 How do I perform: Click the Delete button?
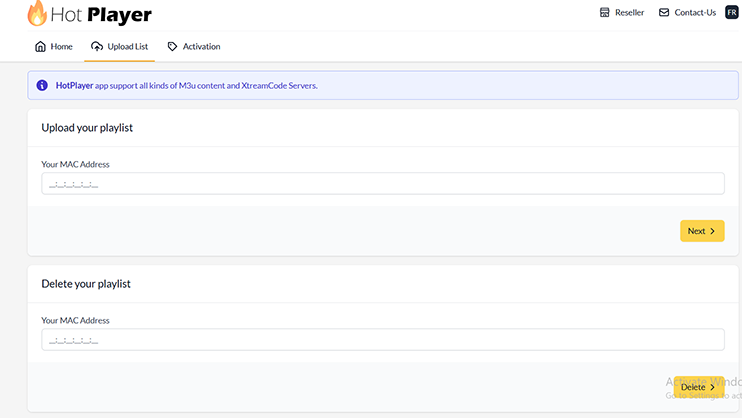[x=699, y=387]
